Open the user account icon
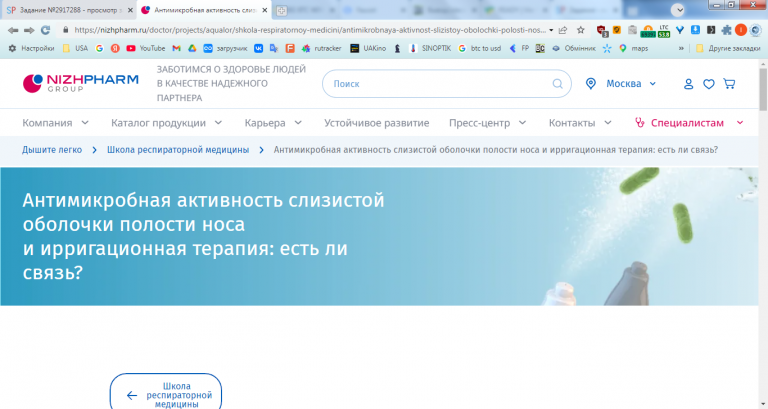 coord(688,84)
